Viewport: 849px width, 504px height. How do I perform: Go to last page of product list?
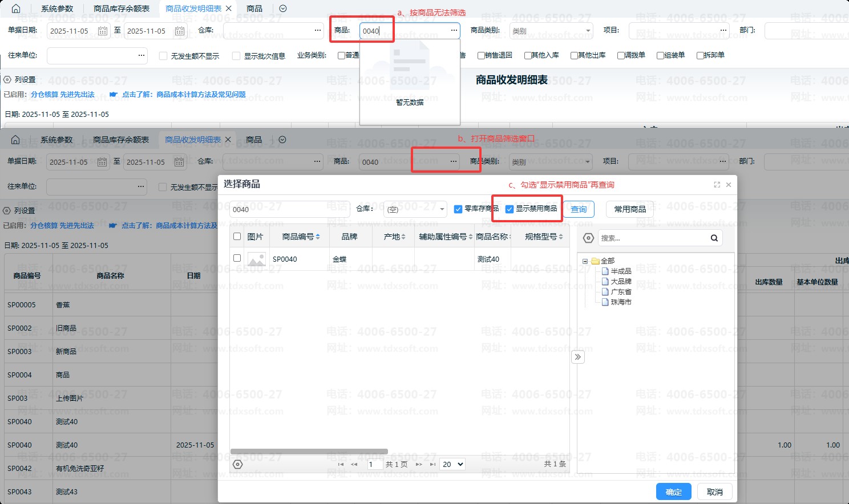[x=432, y=465]
